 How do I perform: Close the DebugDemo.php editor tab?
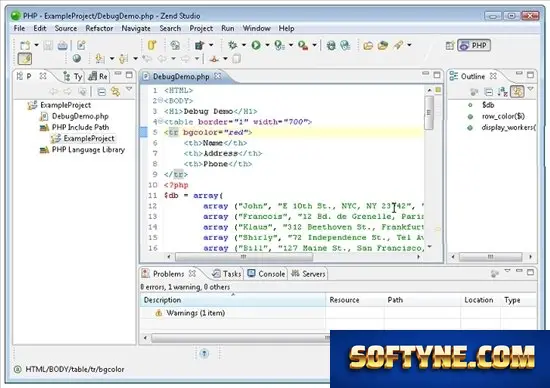click(218, 76)
